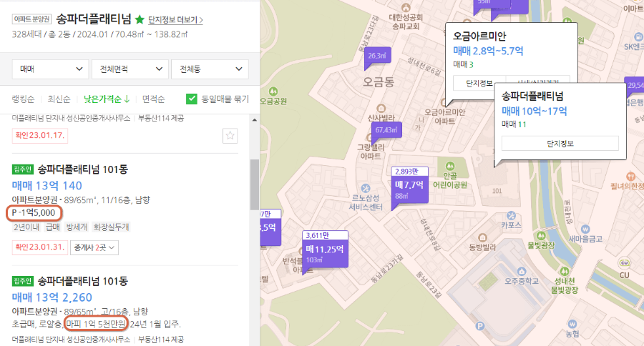Click the 성내천 물빛광장 park icon
The image size is (644, 346).
coord(565,272)
